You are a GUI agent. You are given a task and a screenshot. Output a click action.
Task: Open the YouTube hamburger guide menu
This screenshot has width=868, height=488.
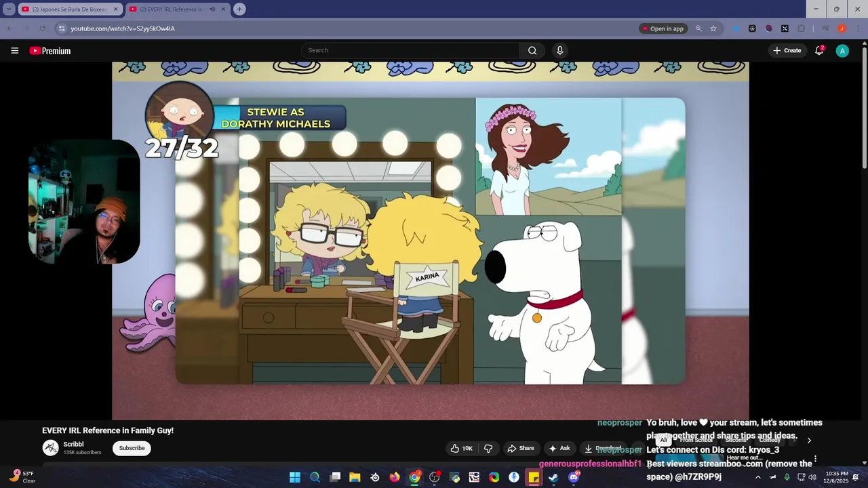14,51
